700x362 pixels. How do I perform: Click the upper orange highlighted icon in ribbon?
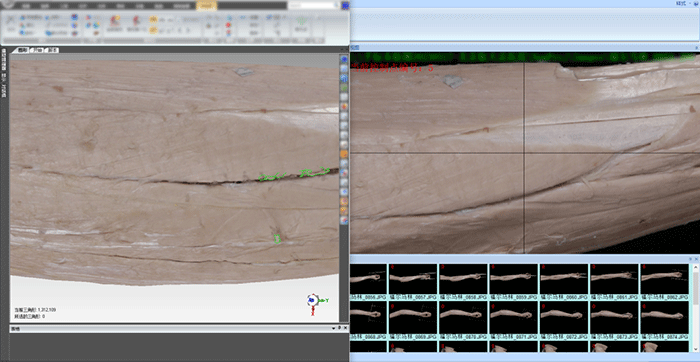coord(153,20)
